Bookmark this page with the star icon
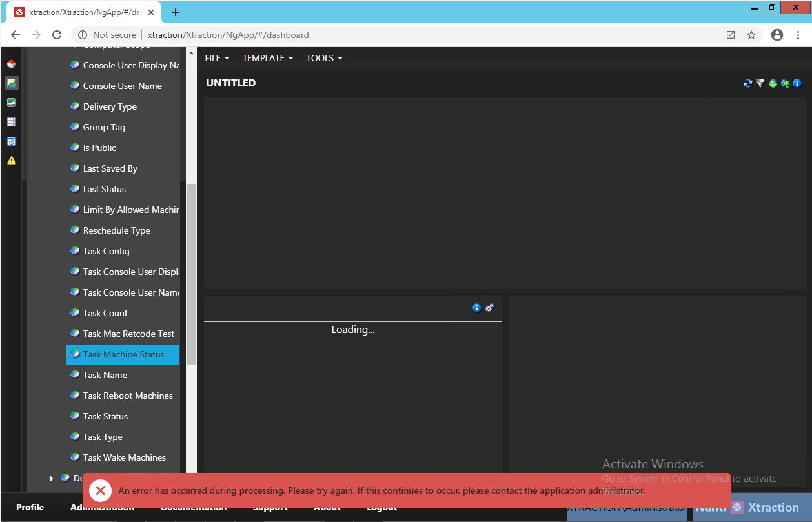 (751, 35)
